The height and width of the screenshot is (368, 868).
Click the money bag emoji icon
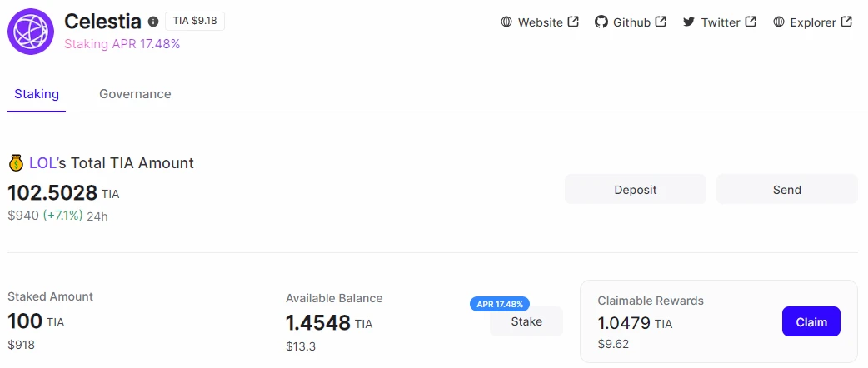[16, 162]
